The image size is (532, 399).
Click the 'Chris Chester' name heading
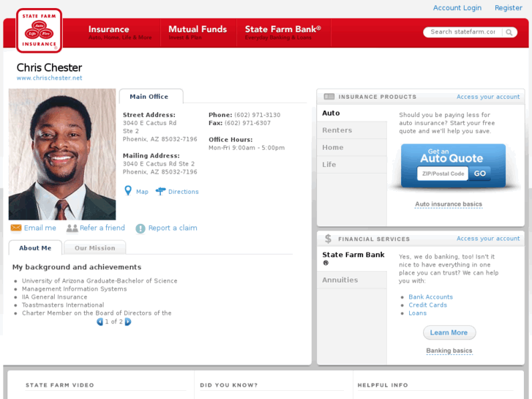(x=50, y=67)
